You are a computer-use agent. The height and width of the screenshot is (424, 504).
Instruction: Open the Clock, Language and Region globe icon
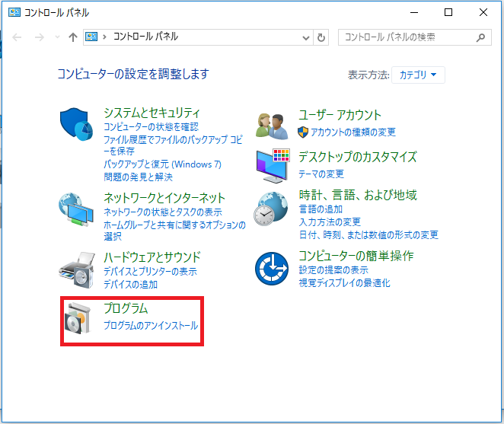(271, 209)
